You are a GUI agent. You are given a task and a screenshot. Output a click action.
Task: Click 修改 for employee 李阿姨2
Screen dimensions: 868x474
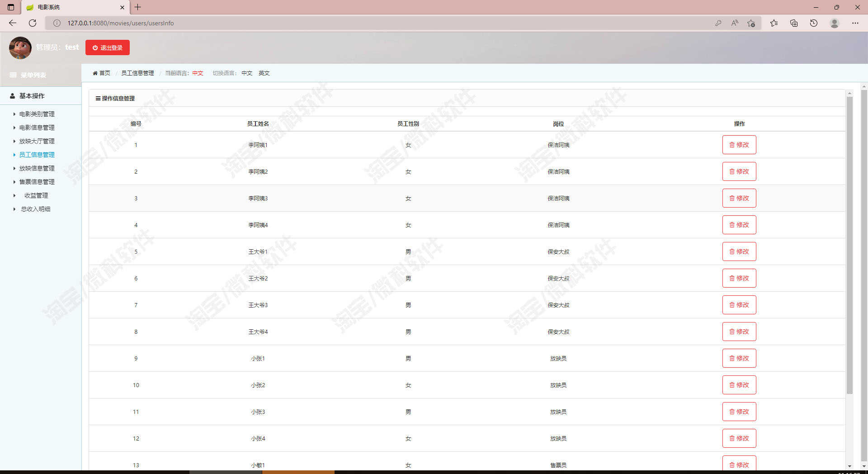(x=739, y=171)
